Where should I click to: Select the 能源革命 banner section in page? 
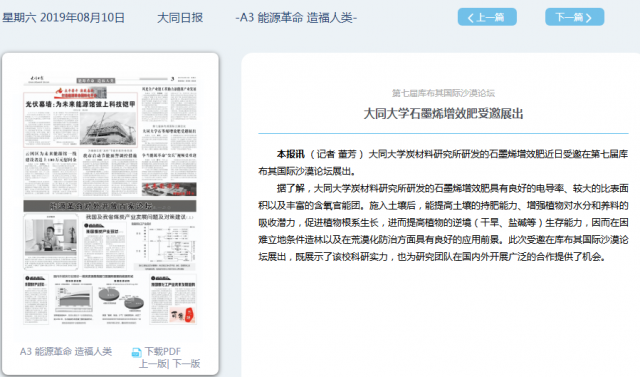click(x=110, y=206)
